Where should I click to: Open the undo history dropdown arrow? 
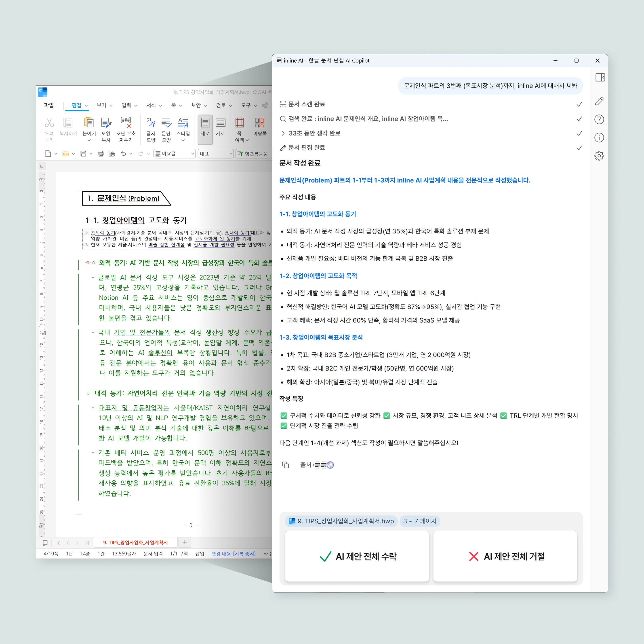point(131,154)
